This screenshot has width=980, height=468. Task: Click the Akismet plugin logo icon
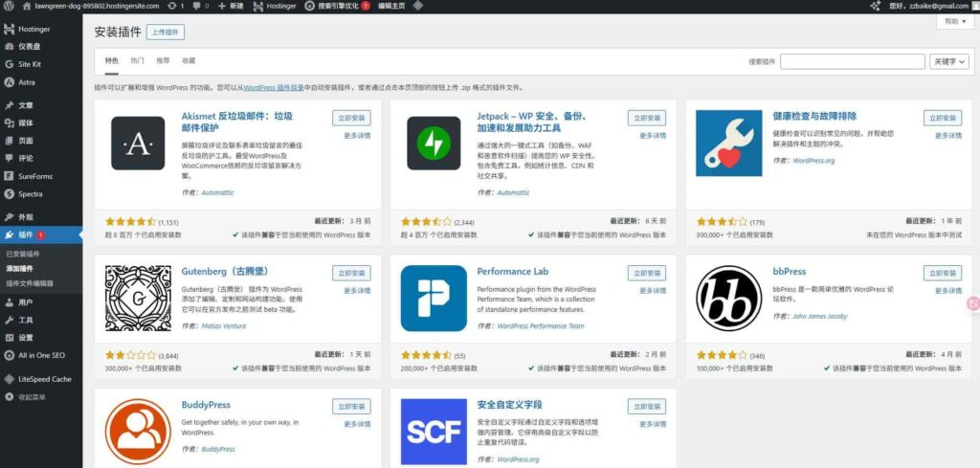(138, 144)
